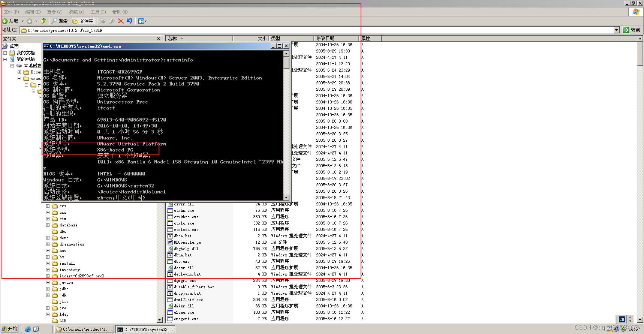Click the second quick launch icon

coord(36,329)
